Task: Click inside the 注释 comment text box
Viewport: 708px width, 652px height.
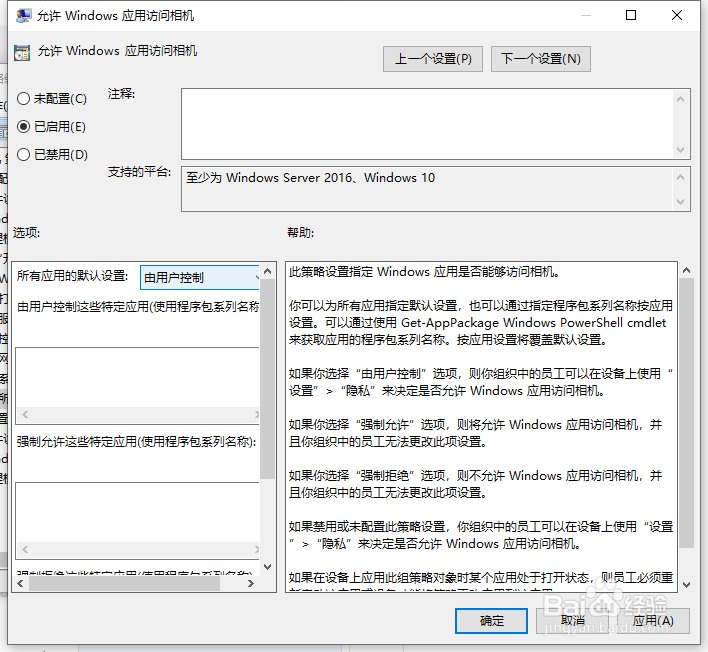Action: [427, 124]
